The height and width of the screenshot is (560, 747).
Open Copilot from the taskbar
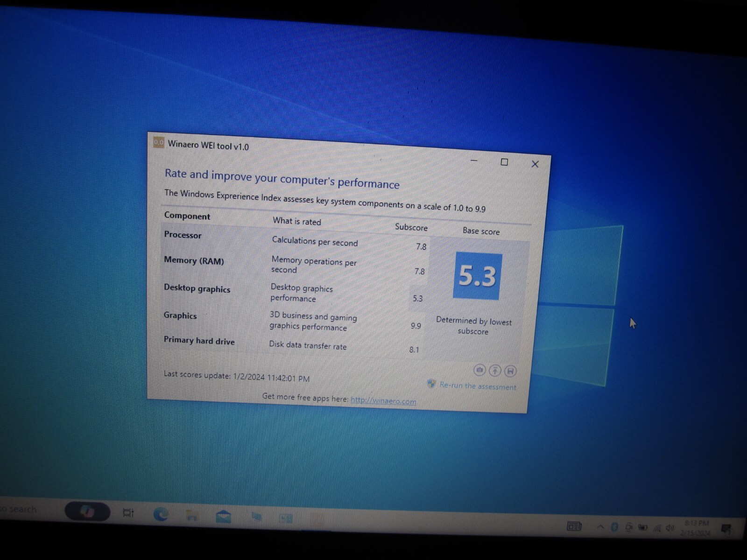87,511
